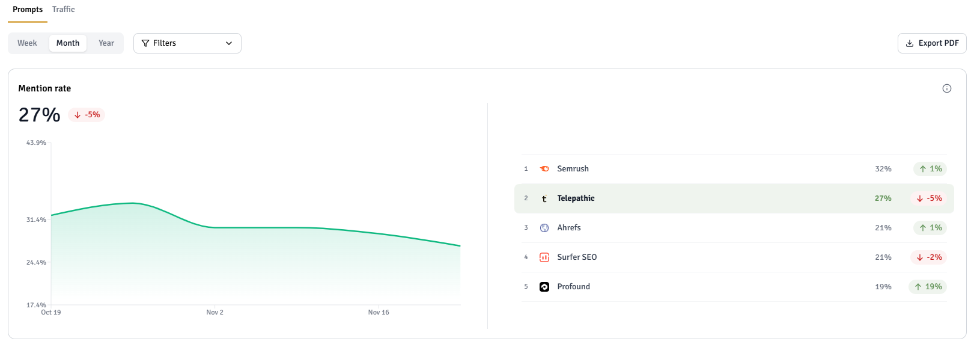Open the Semrush competitor row
This screenshot has width=980, height=347.
click(x=734, y=169)
